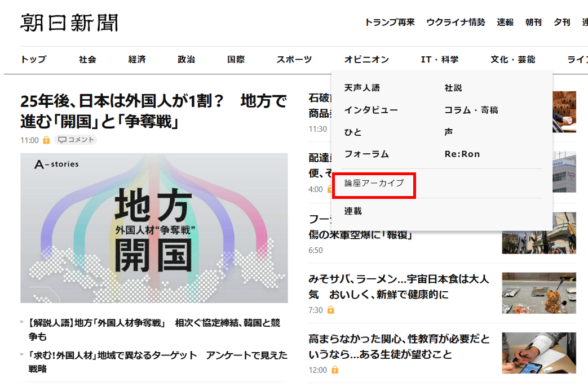Open the 「求む!外国人材」地域で異なるターゲット related link
Screen dimensions: 588x387
pos(158,362)
